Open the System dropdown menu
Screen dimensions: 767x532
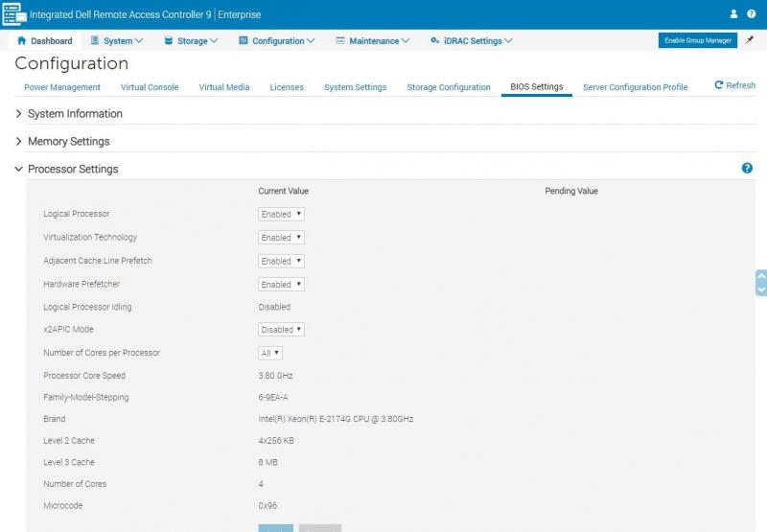click(117, 41)
